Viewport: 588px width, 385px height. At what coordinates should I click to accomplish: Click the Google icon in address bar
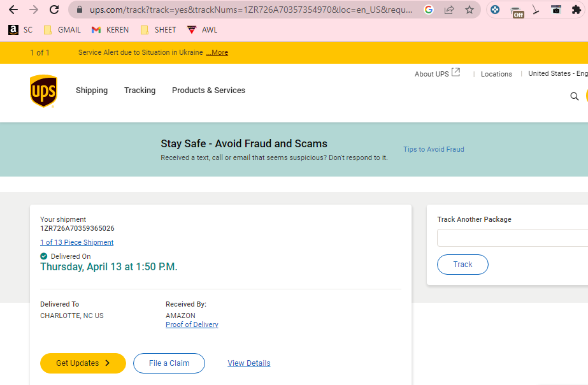tap(429, 10)
